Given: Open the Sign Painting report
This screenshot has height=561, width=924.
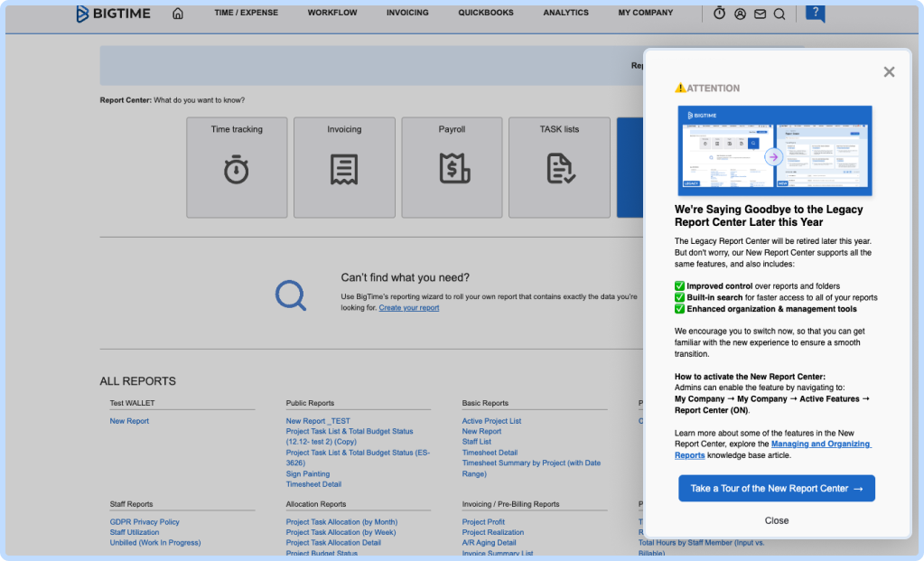Looking at the screenshot, I should click(x=308, y=473).
